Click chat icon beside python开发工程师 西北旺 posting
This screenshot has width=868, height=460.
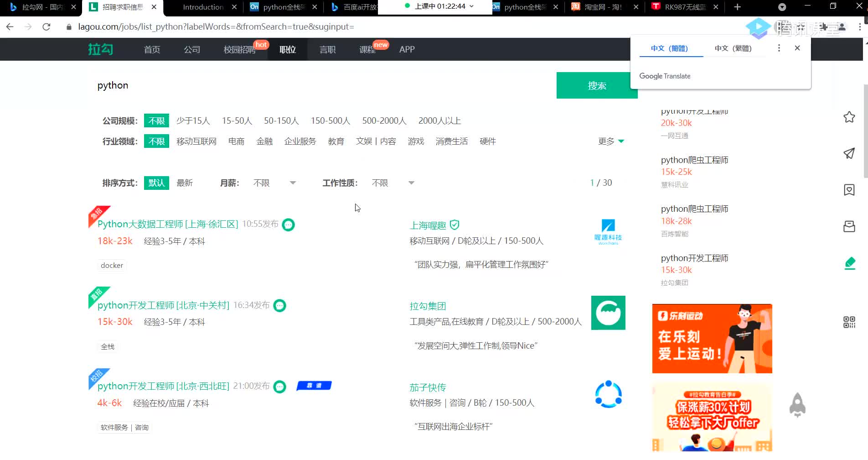(279, 387)
